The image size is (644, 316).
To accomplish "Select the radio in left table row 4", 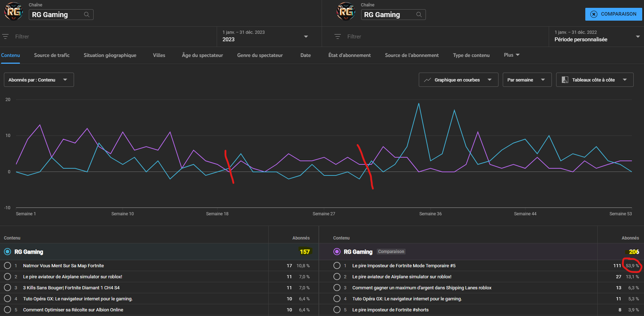I will click(7, 299).
